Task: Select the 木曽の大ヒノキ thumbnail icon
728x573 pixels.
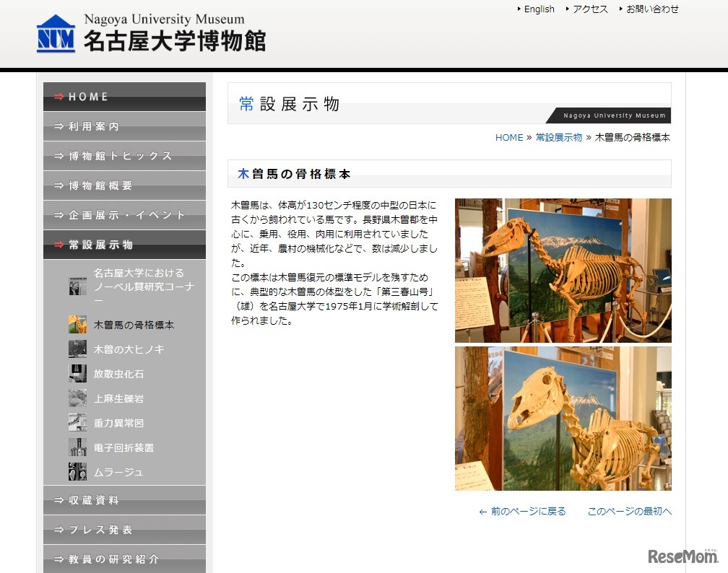Action: click(x=77, y=349)
